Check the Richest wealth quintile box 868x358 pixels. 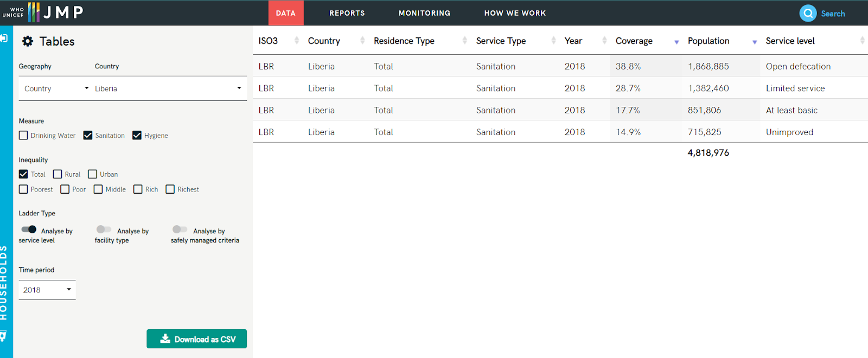170,189
